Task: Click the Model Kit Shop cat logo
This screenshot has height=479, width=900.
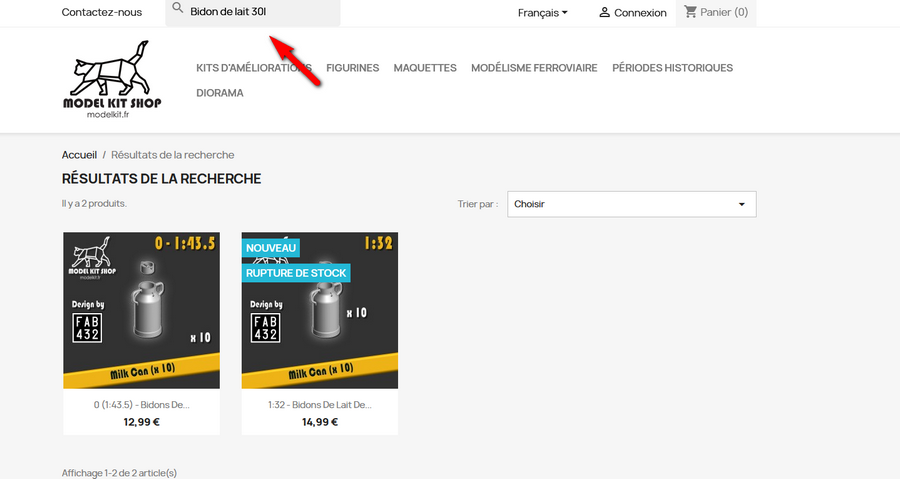Action: (112, 80)
